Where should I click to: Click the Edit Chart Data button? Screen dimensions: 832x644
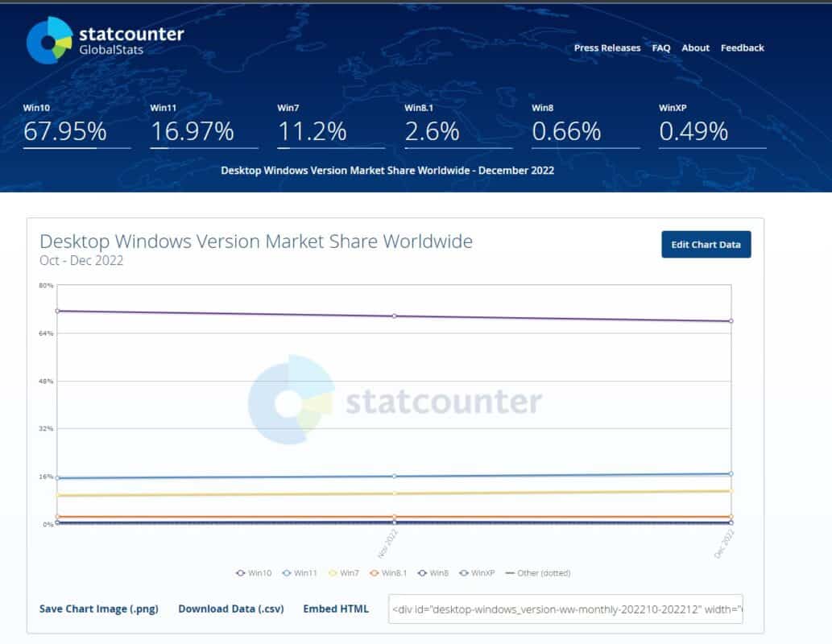click(706, 244)
